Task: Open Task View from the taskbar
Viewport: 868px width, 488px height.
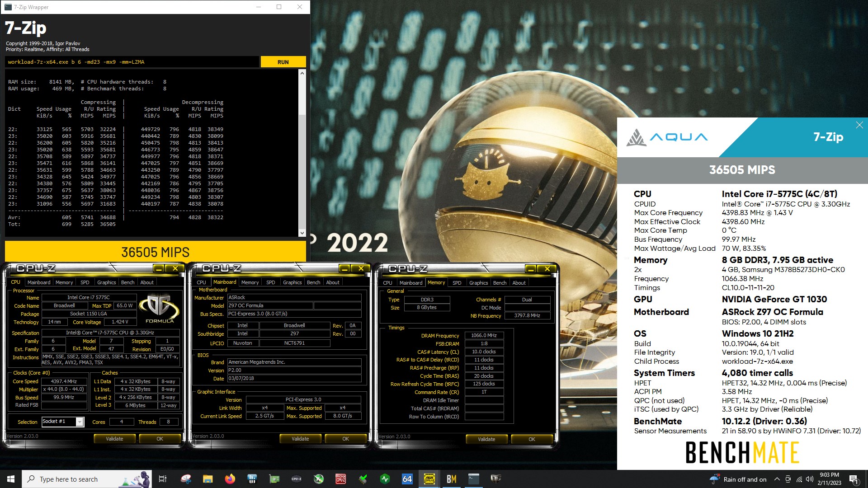Action: click(x=163, y=479)
